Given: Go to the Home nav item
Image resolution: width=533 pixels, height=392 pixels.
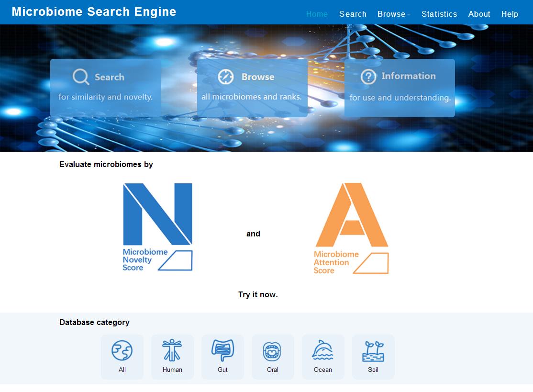Looking at the screenshot, I should coord(317,14).
